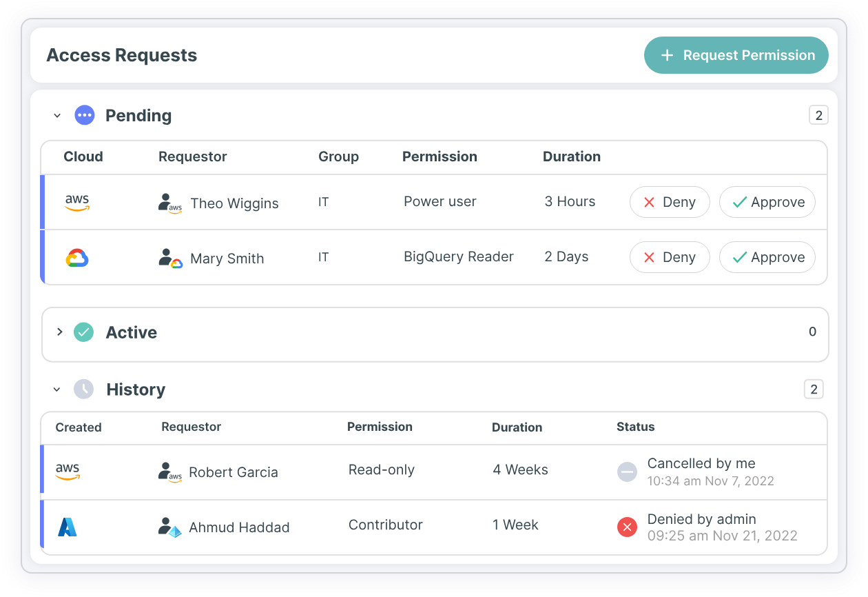Screen dimensions: 868x597
Task: Deny Mary Smith's request
Action: point(670,257)
